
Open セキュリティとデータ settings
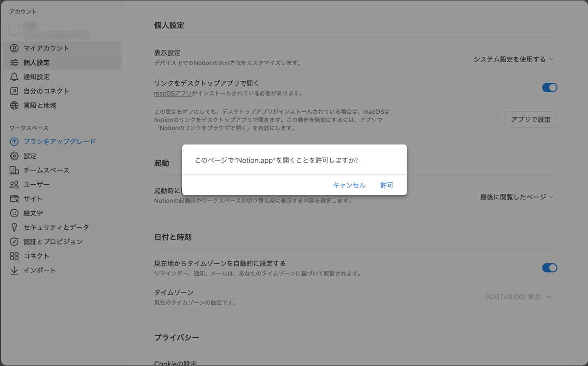[62, 227]
